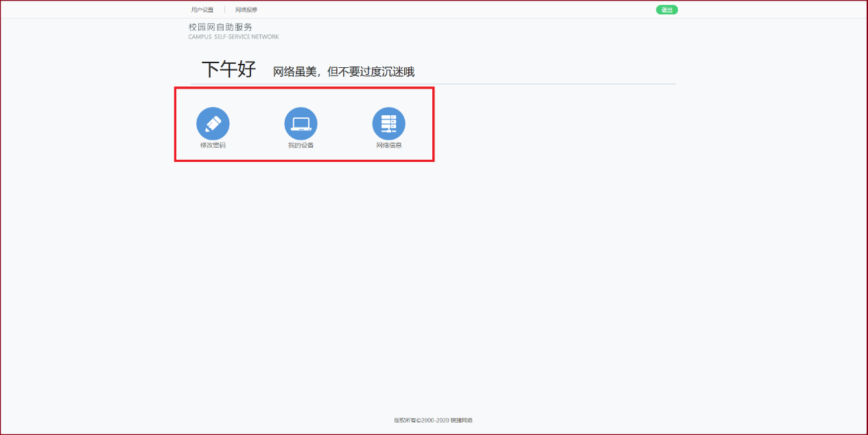Viewport: 868px width, 435px height.
Task: Click 锐捷网络 in the footer copyright
Action: point(462,420)
